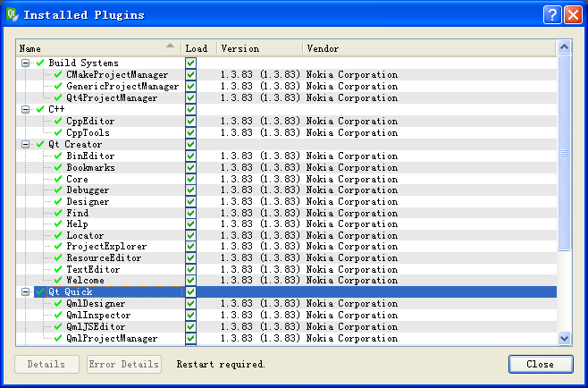Image resolution: width=588 pixels, height=388 pixels.
Task: Click the green status checkmark beside Designer
Action: pos(58,201)
